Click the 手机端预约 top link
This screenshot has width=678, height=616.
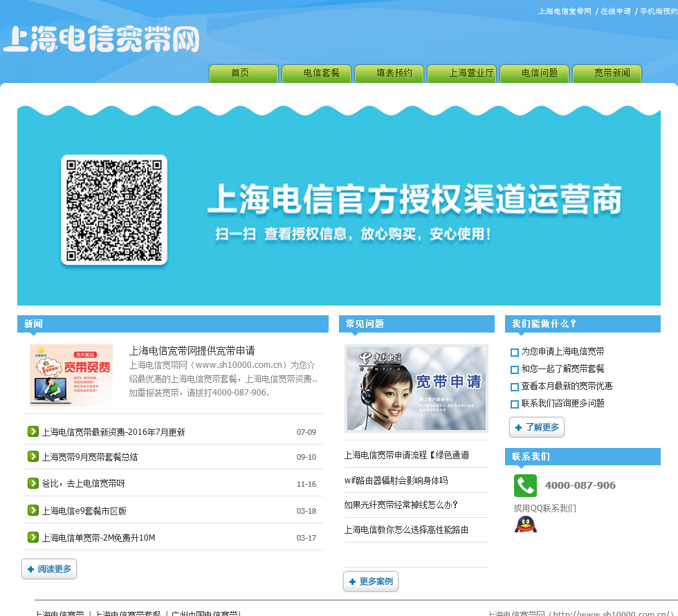point(659,11)
